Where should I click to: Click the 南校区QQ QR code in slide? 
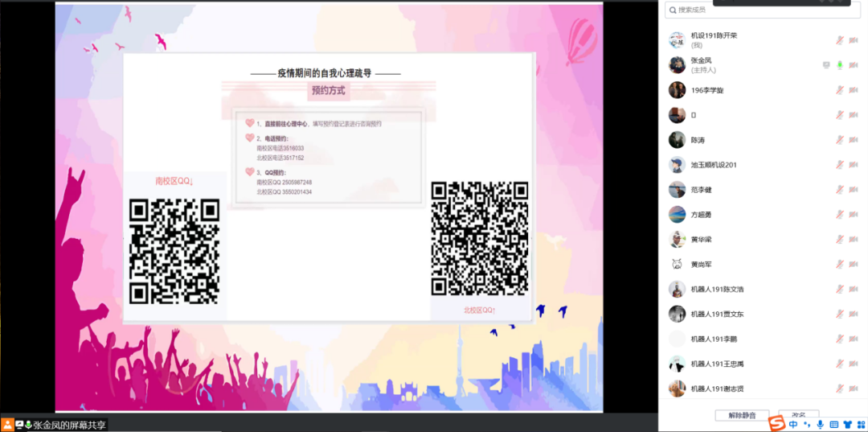pyautogui.click(x=174, y=252)
